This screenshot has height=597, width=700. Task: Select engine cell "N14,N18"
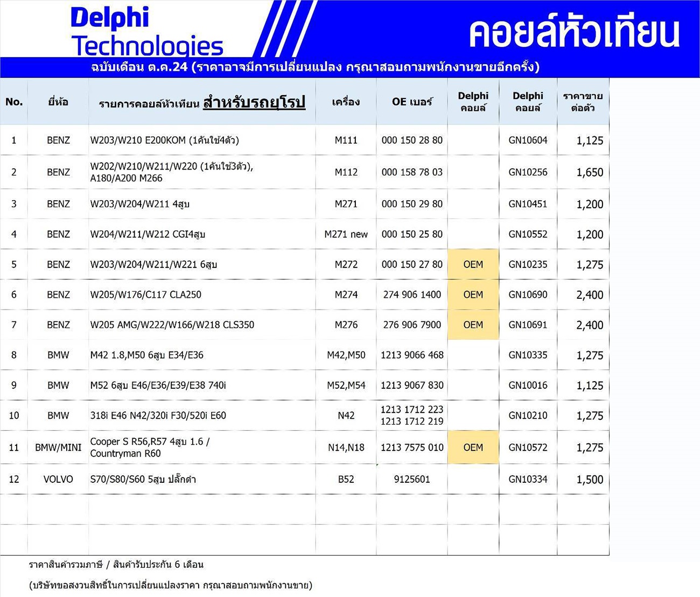pos(346,447)
